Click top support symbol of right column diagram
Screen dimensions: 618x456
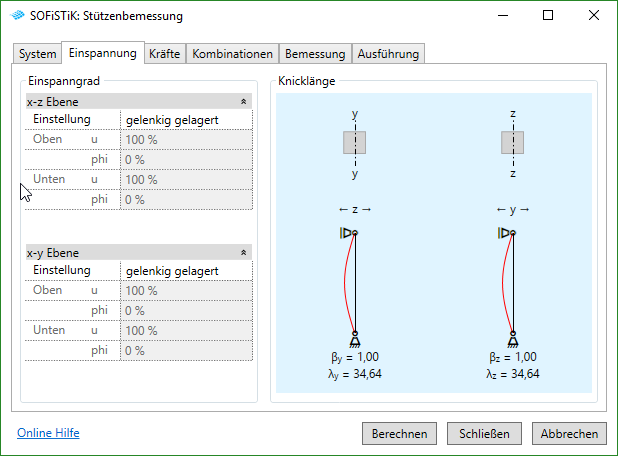[x=506, y=233]
